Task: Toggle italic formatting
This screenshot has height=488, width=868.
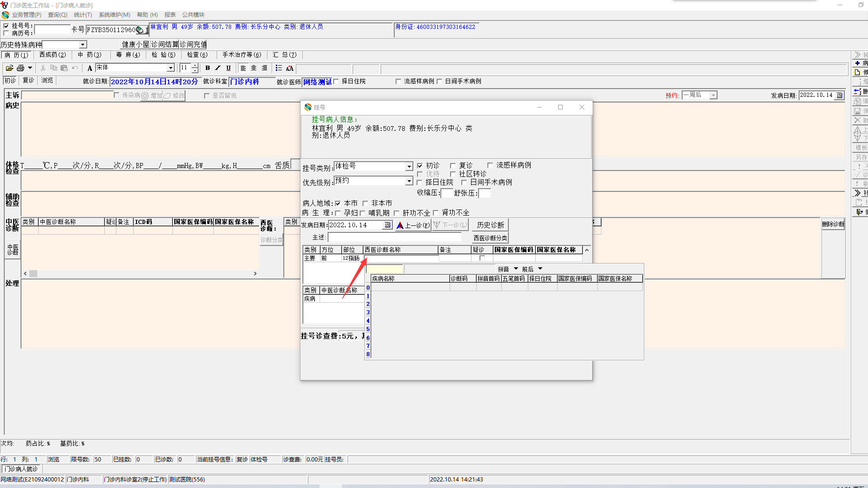Action: pos(218,68)
